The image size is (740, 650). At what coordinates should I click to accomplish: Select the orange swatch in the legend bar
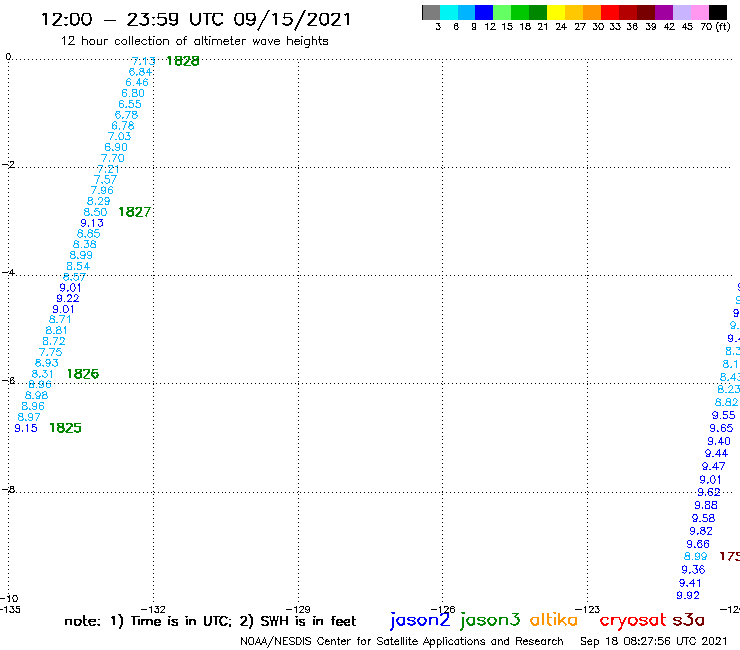591,12
